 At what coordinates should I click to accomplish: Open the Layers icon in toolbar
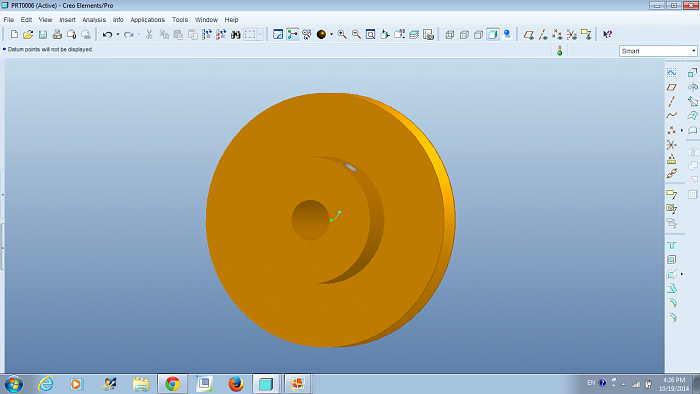point(414,34)
